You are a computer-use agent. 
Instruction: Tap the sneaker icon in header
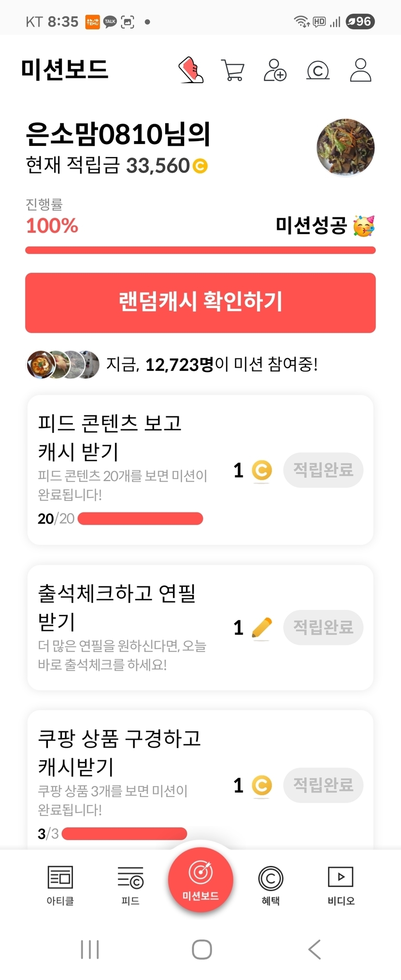(x=191, y=70)
